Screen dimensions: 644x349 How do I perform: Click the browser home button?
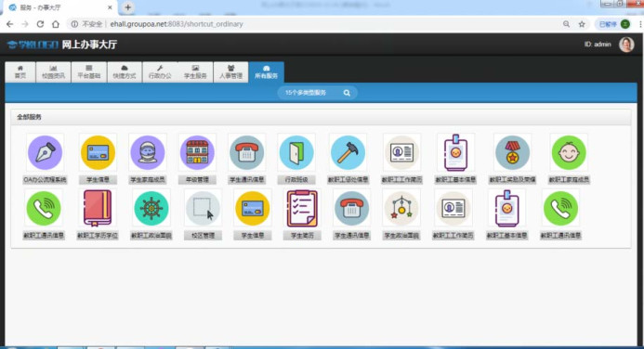(x=56, y=24)
